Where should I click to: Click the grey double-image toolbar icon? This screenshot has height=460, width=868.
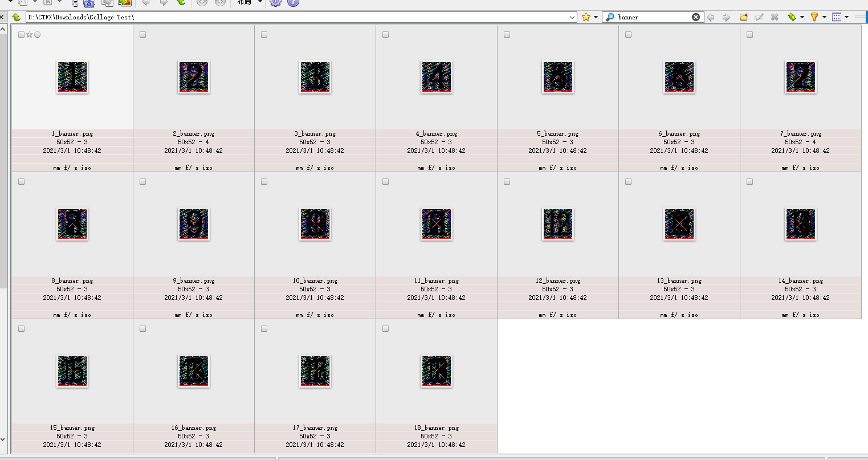[107, 3]
